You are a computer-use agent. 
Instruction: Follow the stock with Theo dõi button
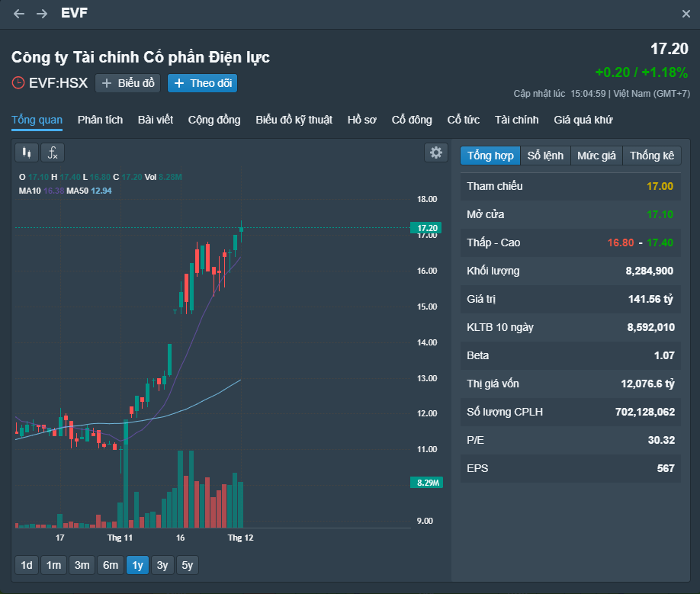click(x=202, y=83)
